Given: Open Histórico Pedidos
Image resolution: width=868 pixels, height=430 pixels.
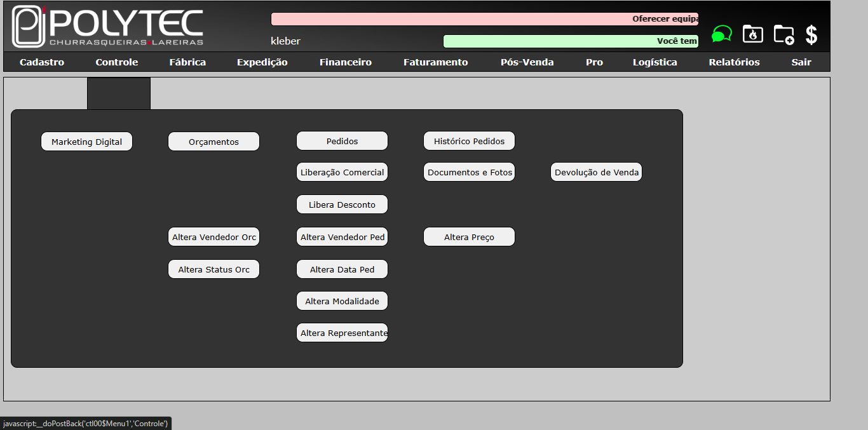Looking at the screenshot, I should (469, 141).
